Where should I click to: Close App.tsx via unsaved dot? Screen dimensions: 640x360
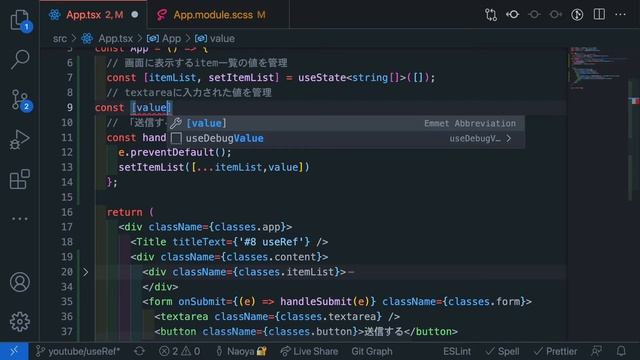tap(135, 15)
